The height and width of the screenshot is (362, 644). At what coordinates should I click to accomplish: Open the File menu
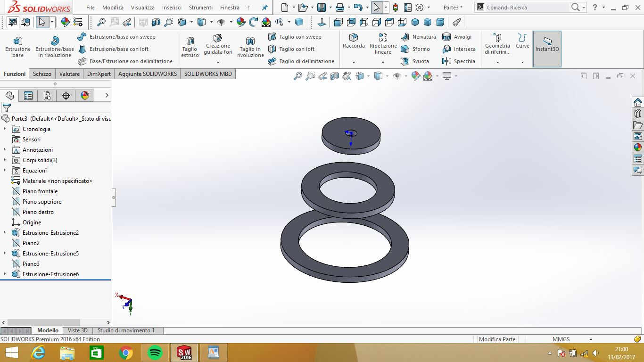tap(91, 8)
